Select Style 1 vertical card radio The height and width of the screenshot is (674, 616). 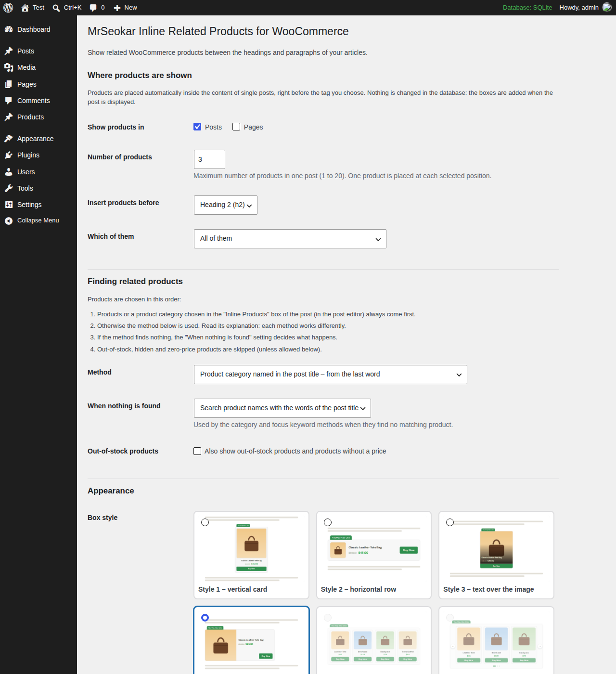205,522
